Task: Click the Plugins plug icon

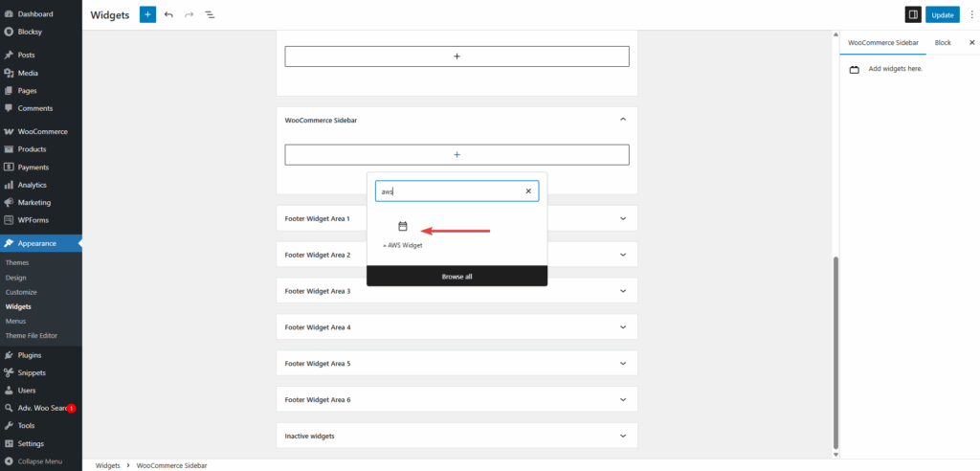Action: [x=9, y=355]
